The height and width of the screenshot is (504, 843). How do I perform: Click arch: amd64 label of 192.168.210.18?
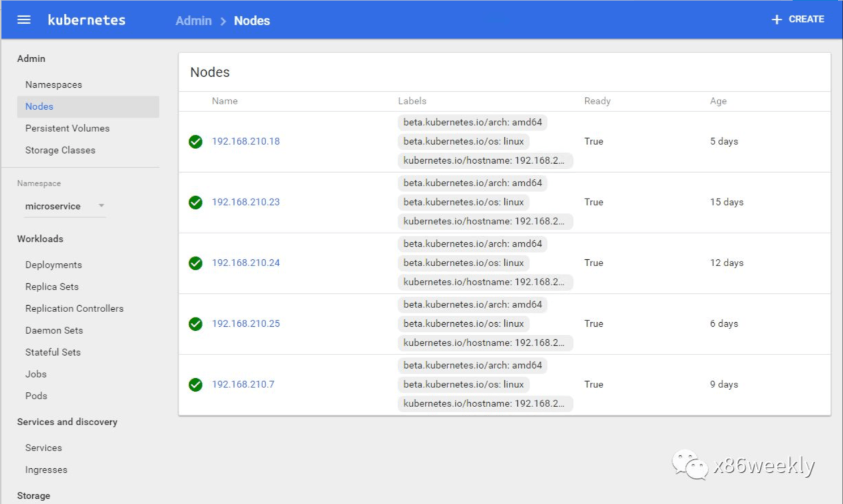472,122
